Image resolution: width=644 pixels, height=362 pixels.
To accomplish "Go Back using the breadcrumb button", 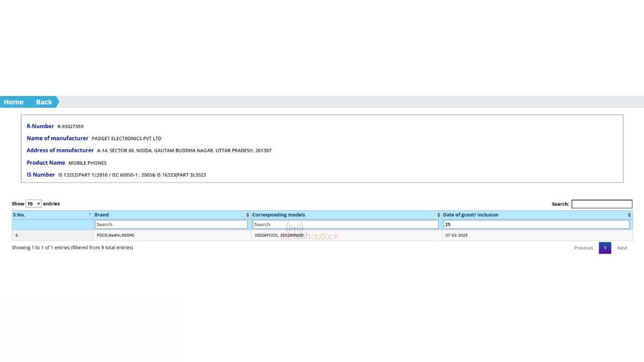I will tap(44, 102).
